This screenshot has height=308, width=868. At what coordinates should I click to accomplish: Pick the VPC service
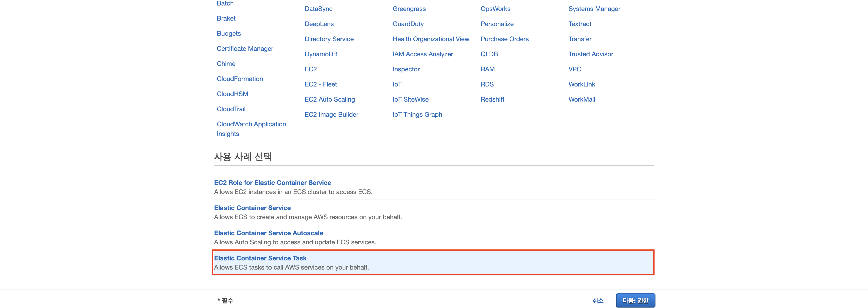pos(575,70)
